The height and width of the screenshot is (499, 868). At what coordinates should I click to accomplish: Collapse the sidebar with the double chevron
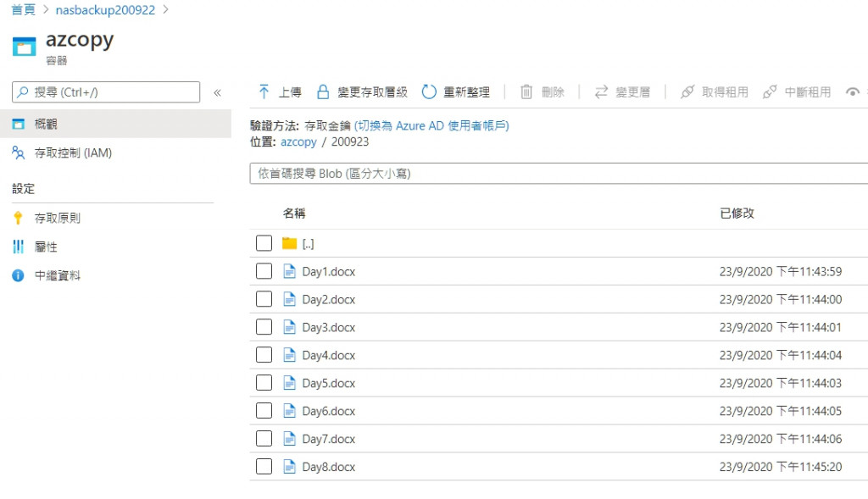point(218,92)
